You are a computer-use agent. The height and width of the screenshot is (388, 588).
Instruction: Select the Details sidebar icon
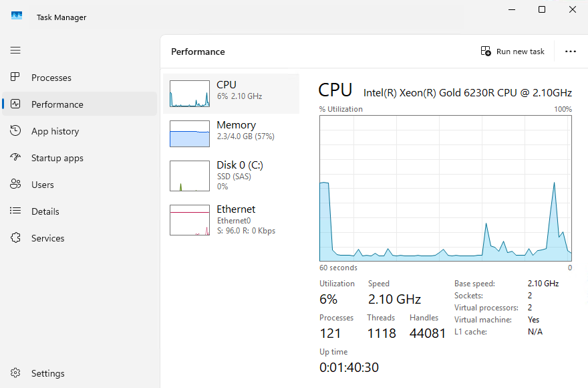15,211
